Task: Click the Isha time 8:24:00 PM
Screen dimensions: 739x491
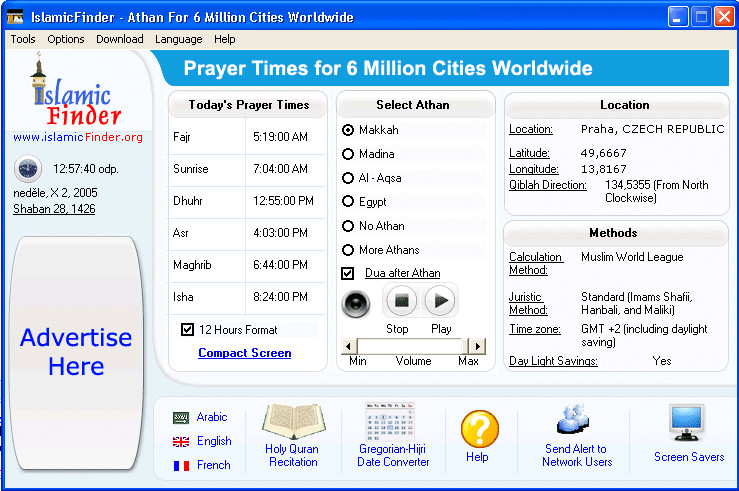Action: click(x=280, y=297)
